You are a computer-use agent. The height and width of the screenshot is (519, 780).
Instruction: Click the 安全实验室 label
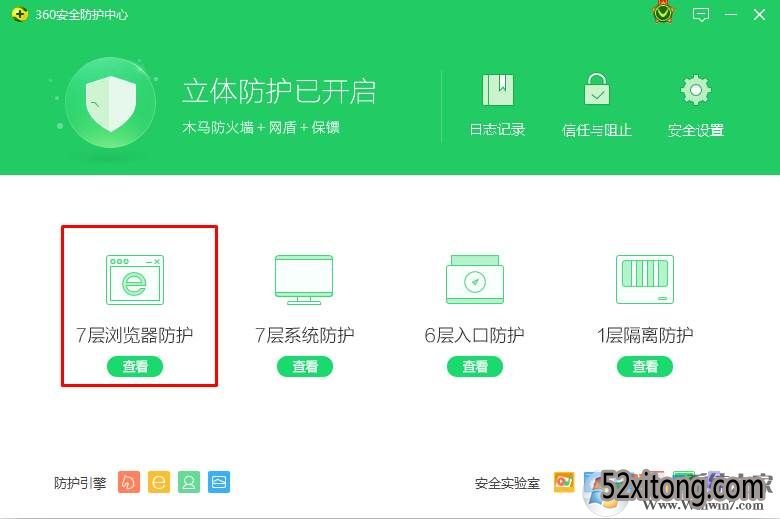[x=507, y=483]
